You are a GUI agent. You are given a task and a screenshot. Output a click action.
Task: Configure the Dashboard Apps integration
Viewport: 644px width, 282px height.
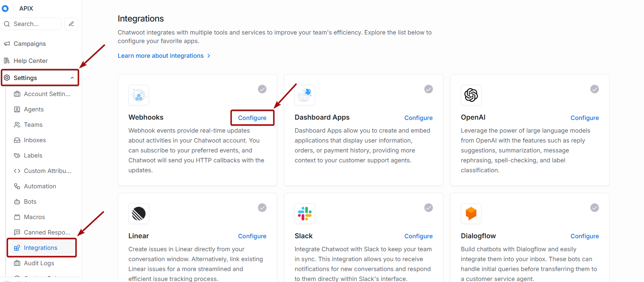(x=419, y=118)
